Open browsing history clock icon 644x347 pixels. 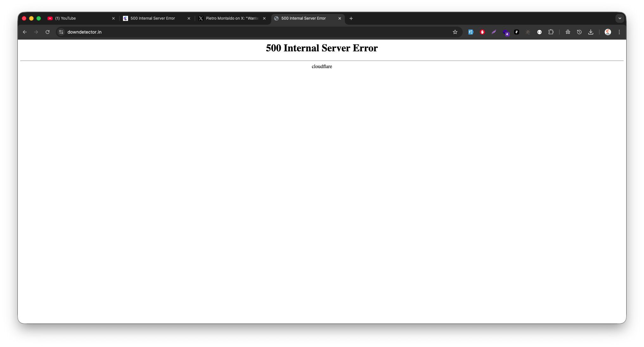pyautogui.click(x=579, y=32)
